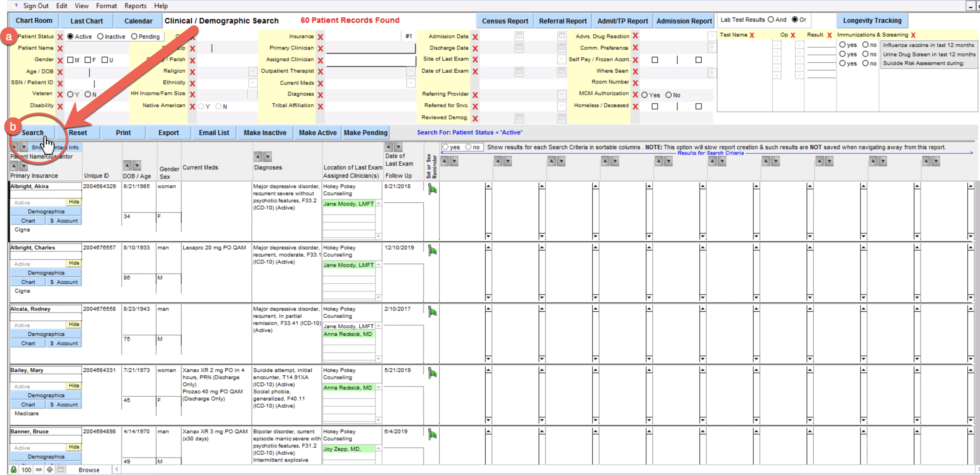This screenshot has height=475, width=980.
Task: Open the Reports menu
Action: point(136,6)
